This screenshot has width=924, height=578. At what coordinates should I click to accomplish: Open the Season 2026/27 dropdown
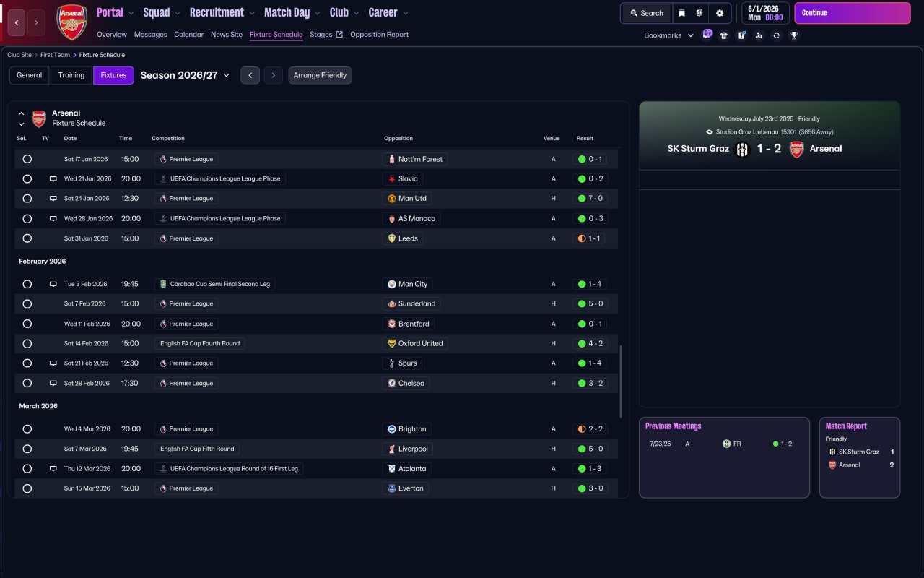(x=185, y=75)
